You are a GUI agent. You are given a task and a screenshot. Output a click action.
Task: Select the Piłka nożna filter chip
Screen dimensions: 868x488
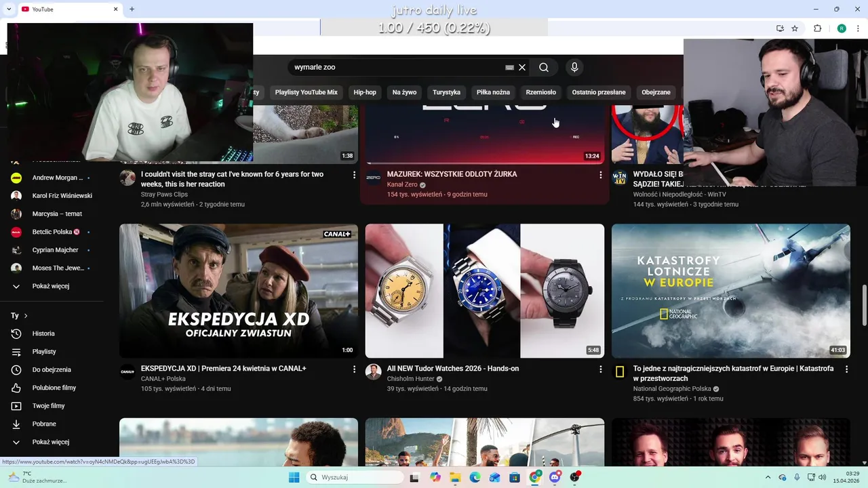(493, 92)
